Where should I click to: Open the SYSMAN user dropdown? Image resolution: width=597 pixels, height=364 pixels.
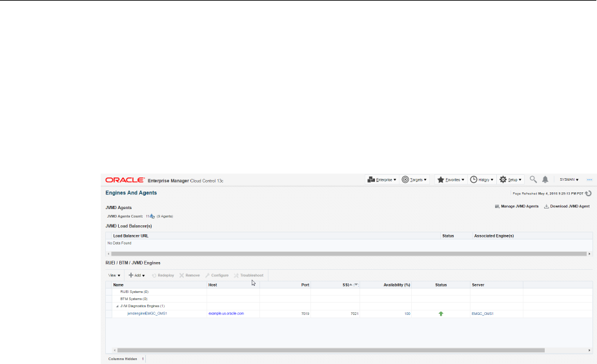click(569, 179)
